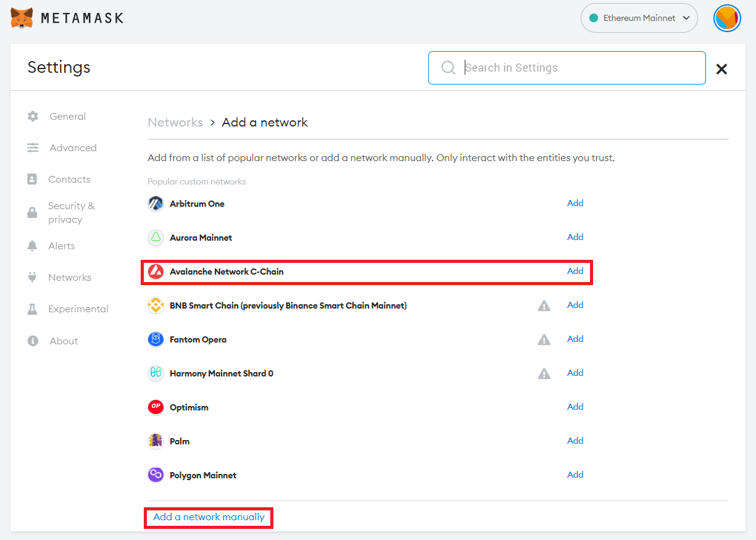The height and width of the screenshot is (540, 756).
Task: Click the Polygon Mainnet purple icon
Action: [156, 475]
